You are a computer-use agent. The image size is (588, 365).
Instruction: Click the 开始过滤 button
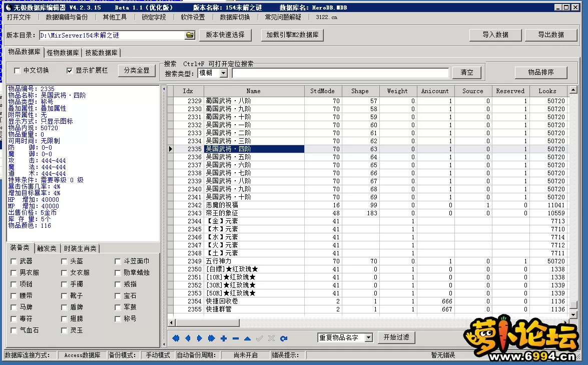[x=396, y=337]
